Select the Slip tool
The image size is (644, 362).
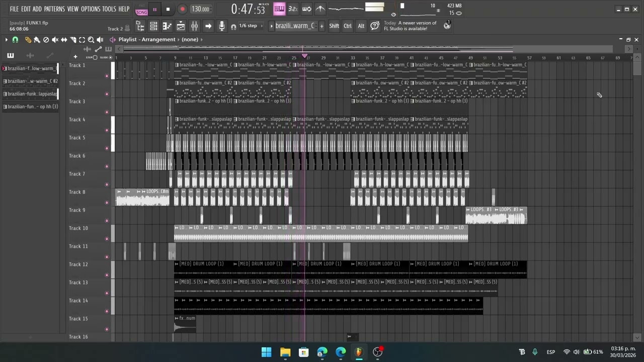pos(64,39)
